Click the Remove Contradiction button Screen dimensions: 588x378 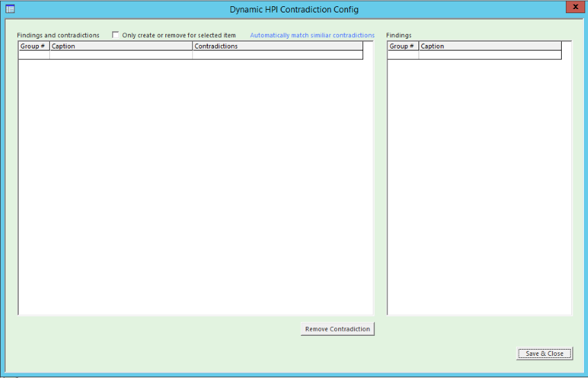click(338, 329)
